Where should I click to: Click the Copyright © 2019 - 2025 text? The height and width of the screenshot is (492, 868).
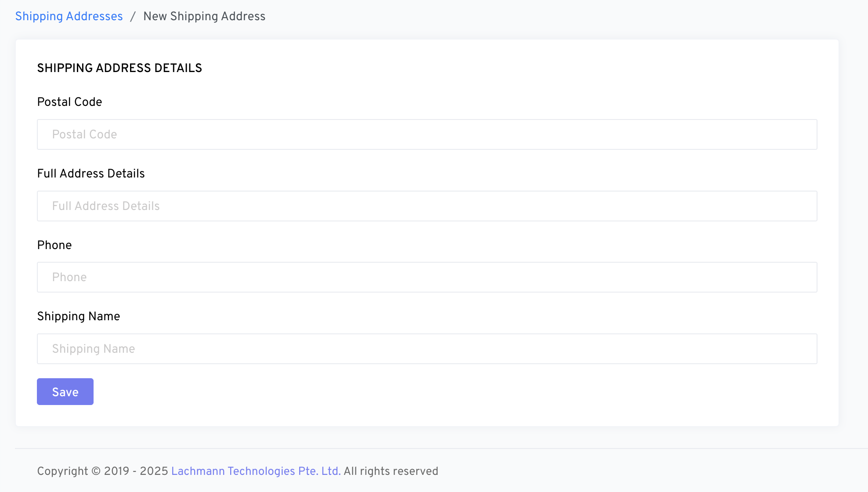point(102,471)
